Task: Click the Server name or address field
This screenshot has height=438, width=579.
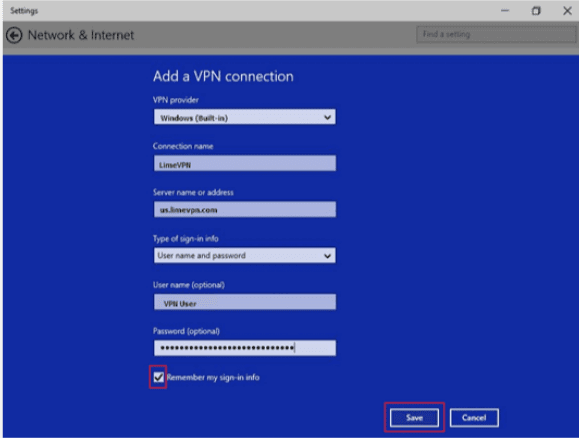Action: [245, 209]
